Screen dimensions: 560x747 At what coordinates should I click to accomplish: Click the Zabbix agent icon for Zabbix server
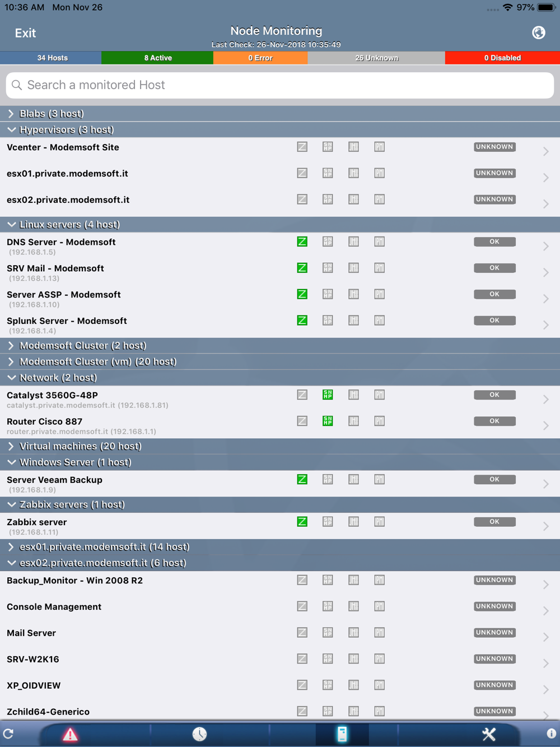pos(302,521)
